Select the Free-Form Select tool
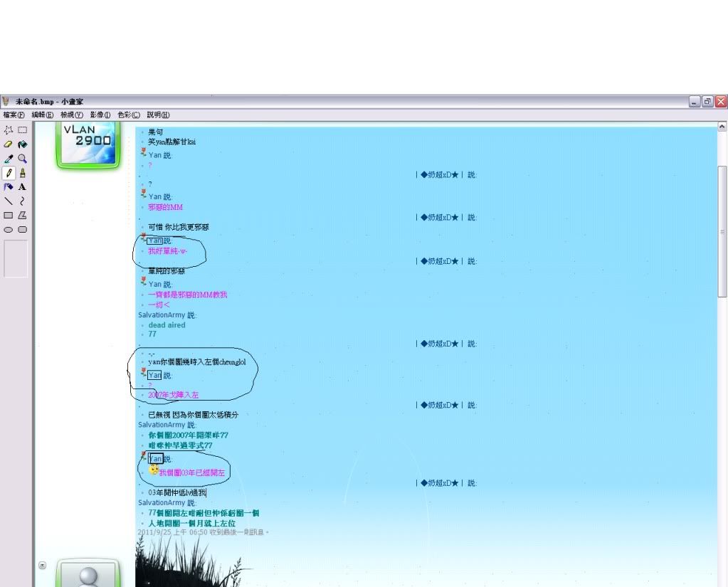Image resolution: width=728 pixels, height=587 pixels. [x=9, y=130]
